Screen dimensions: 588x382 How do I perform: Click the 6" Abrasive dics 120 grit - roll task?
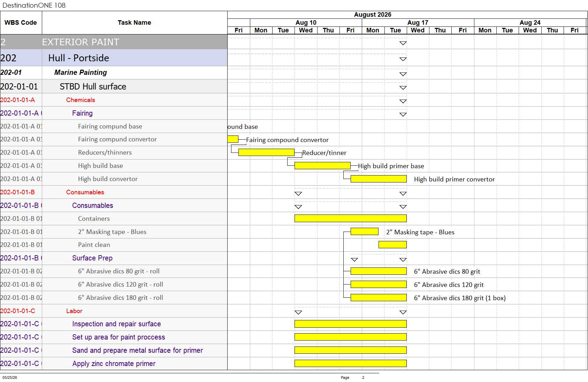[121, 284]
